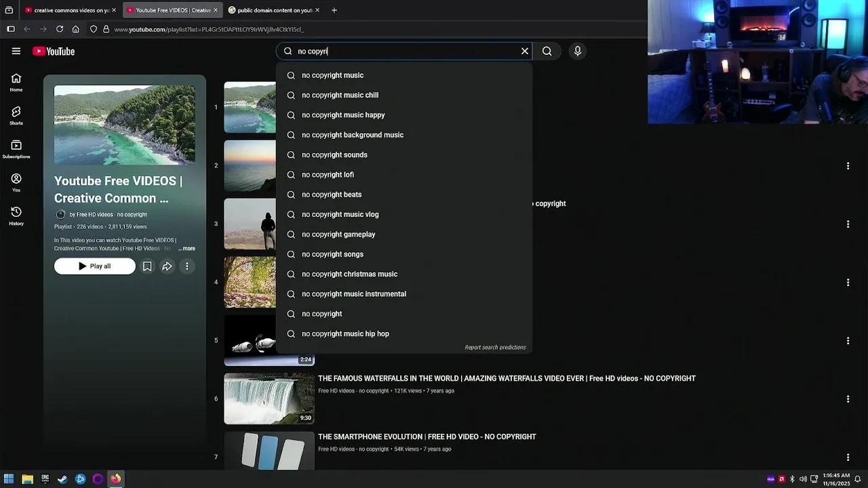This screenshot has height=488, width=868.
Task: Clear the search box with the X icon
Action: 525,51
